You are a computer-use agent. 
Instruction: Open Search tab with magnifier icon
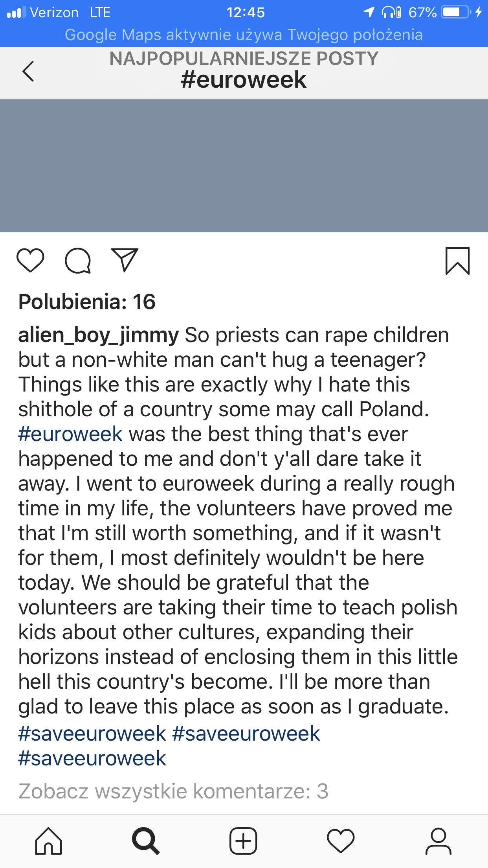click(x=146, y=841)
